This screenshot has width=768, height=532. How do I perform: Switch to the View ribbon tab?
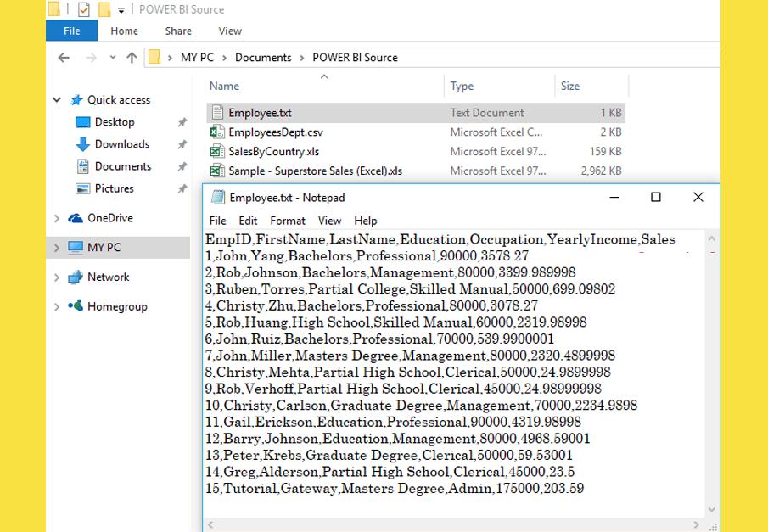(x=230, y=31)
